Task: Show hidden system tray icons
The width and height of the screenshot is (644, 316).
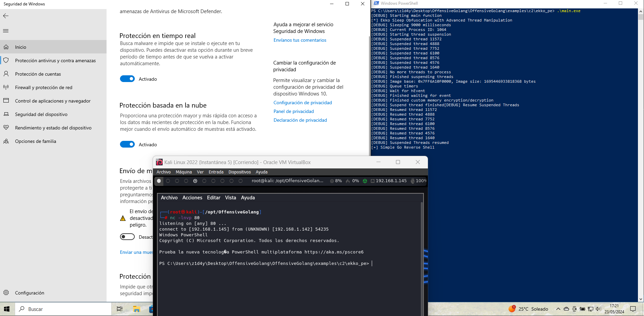Action: point(558,309)
